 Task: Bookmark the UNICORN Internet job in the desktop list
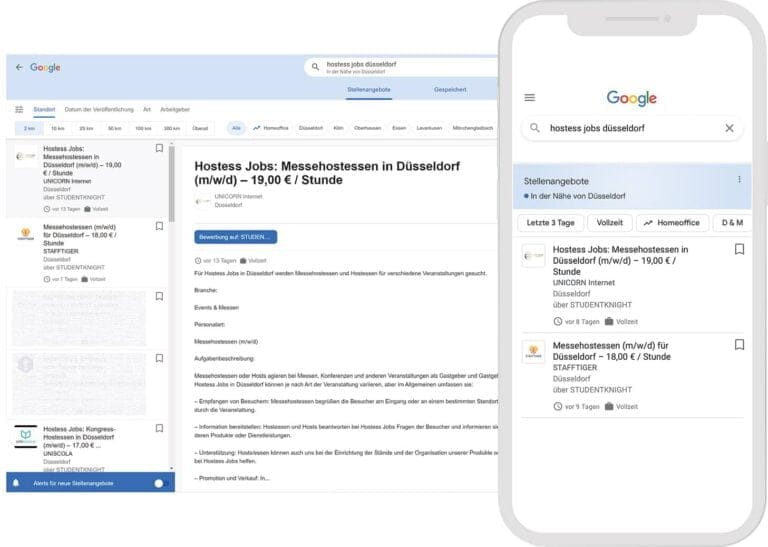pos(159,148)
